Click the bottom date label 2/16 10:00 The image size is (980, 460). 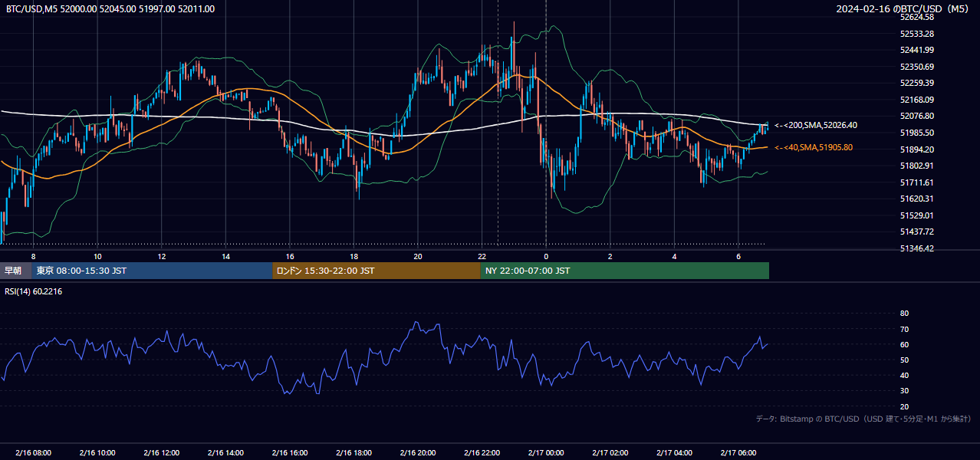(97, 453)
